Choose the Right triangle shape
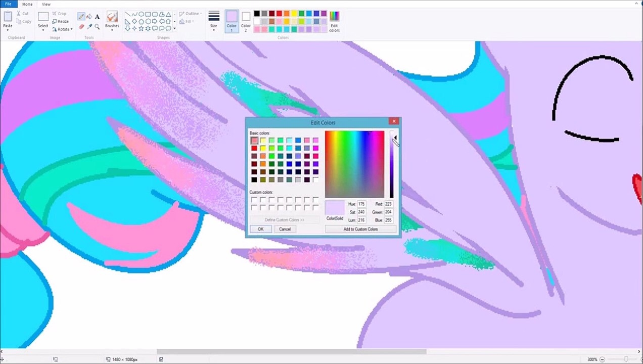643x364 pixels. (127, 21)
